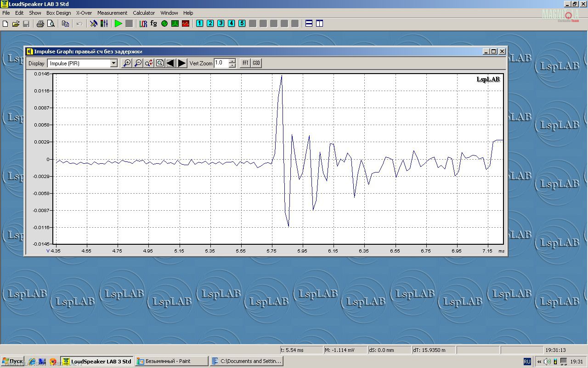Click the RU language indicator in tray

point(527,362)
